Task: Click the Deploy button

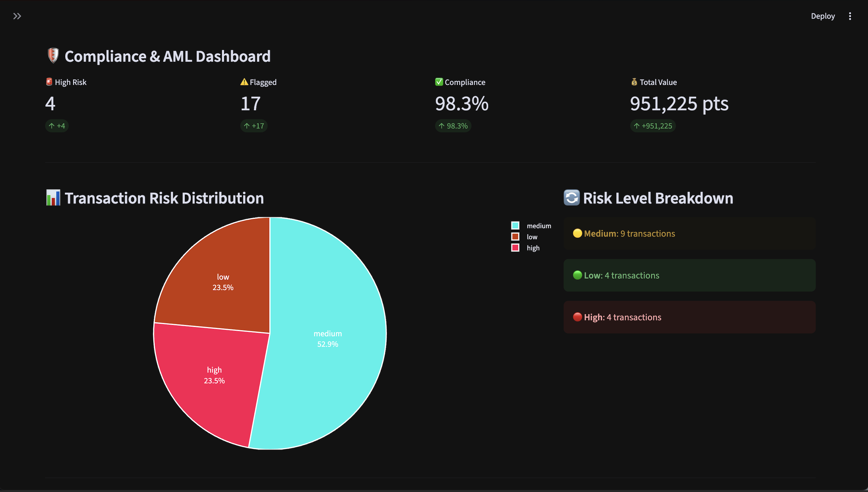Action: coord(823,16)
